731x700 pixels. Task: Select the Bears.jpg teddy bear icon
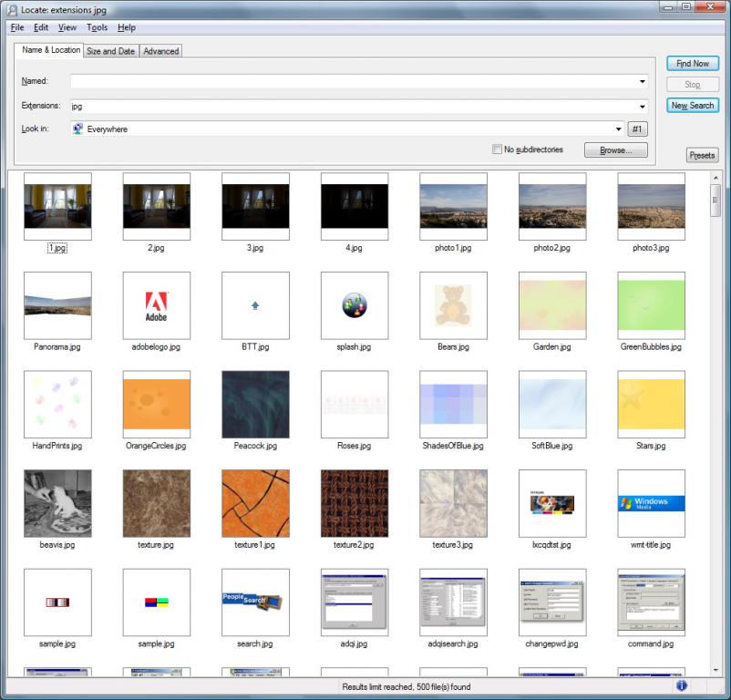click(453, 305)
